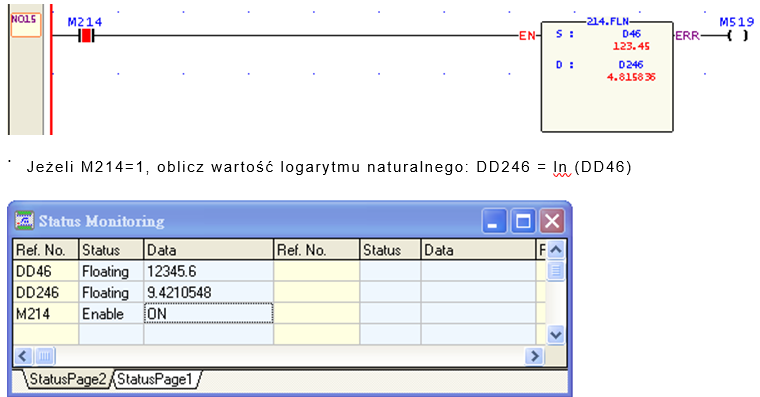Click the first Ref. No. column header
The image size is (760, 397).
point(46,250)
